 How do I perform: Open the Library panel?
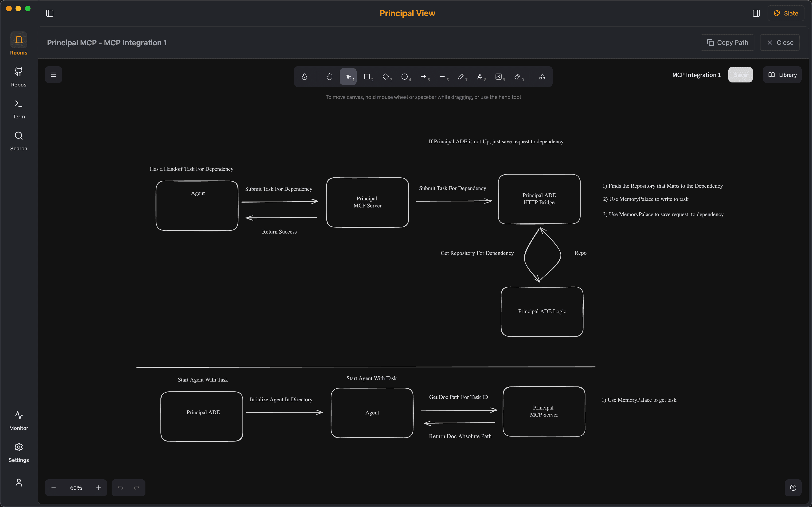click(x=782, y=74)
